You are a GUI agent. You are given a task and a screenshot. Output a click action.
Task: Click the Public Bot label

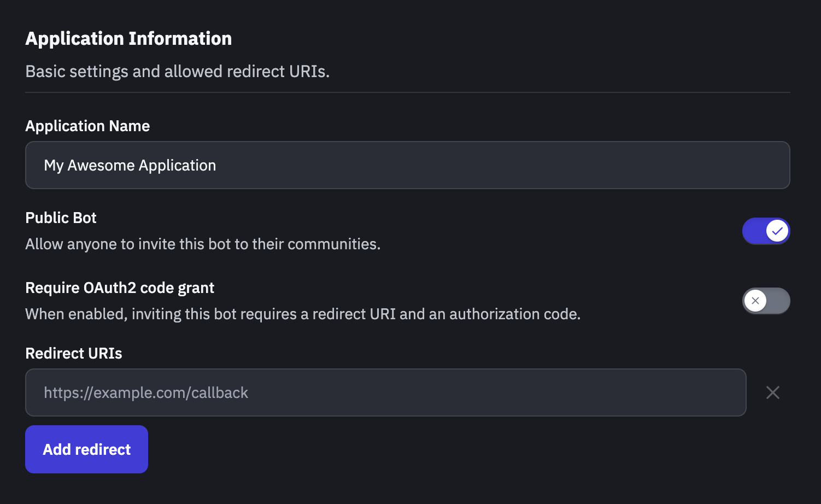coord(61,218)
